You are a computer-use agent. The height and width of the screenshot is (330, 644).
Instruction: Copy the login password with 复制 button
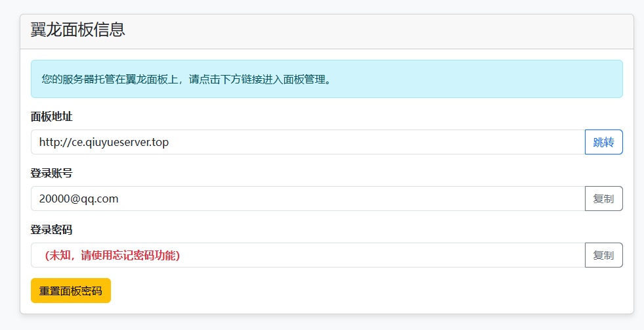coord(603,255)
